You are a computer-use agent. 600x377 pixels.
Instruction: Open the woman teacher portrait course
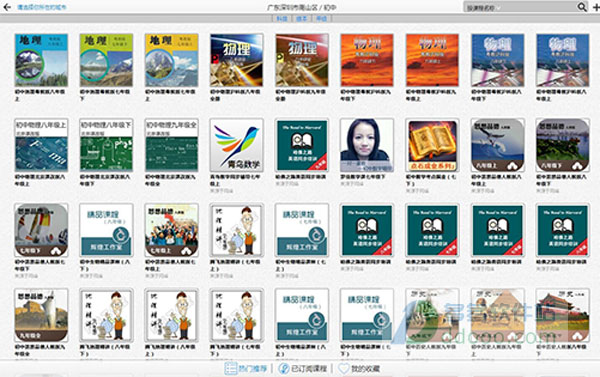[x=367, y=145]
